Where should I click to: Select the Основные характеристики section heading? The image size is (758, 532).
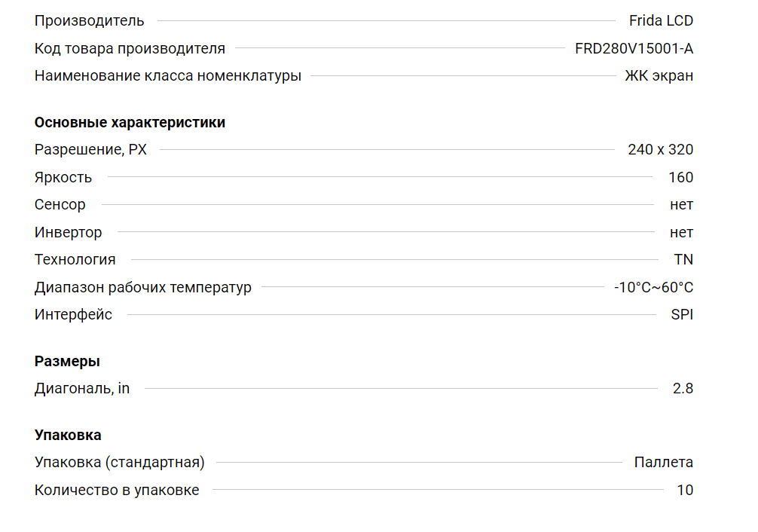130,123
